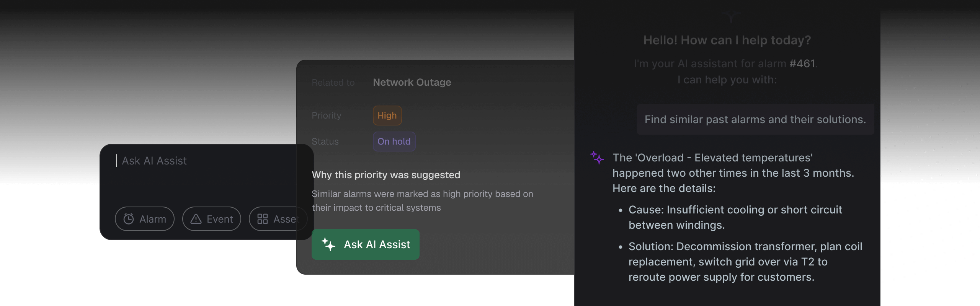Open alarm #461 details
This screenshot has height=306, width=980.
tap(803, 63)
